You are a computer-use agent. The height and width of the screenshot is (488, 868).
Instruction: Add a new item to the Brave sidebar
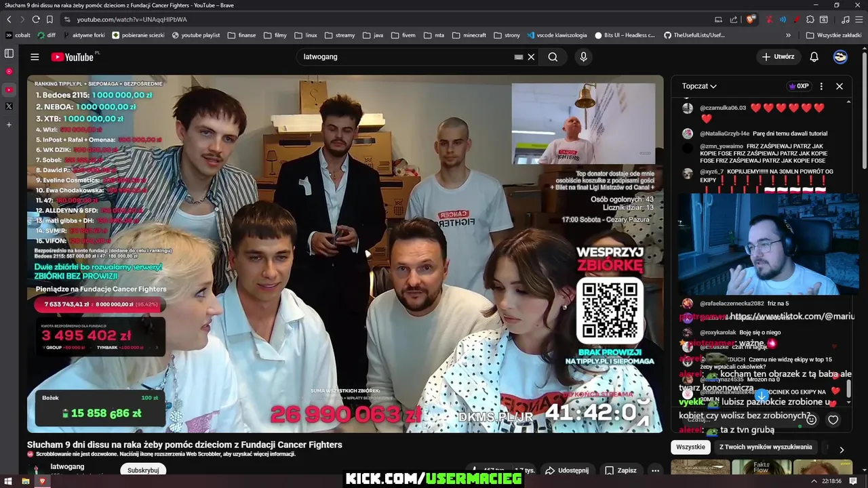9,125
